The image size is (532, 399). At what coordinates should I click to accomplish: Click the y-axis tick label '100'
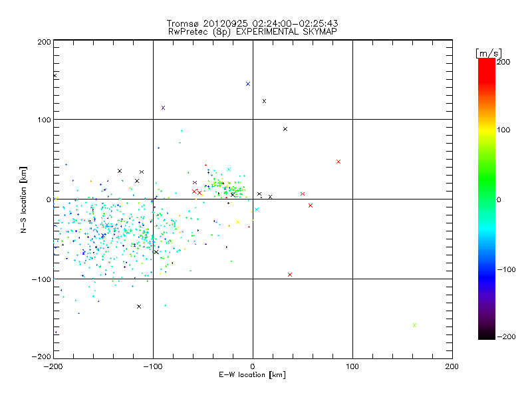point(44,120)
